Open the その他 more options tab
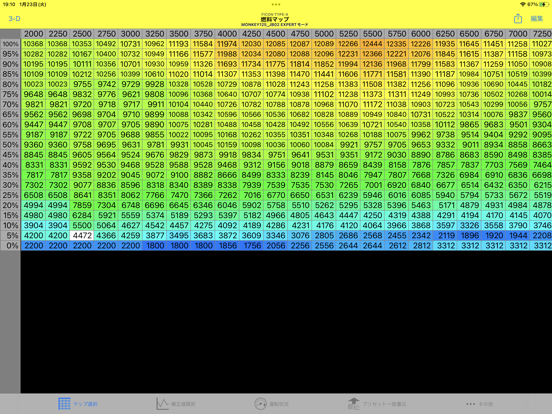This screenshot has width=552, height=414. pos(479,404)
